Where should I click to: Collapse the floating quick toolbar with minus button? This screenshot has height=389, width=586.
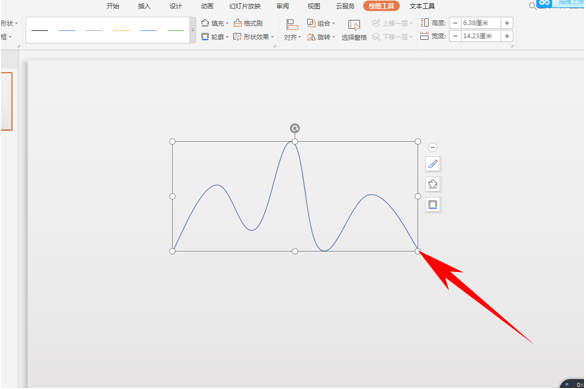coord(432,147)
